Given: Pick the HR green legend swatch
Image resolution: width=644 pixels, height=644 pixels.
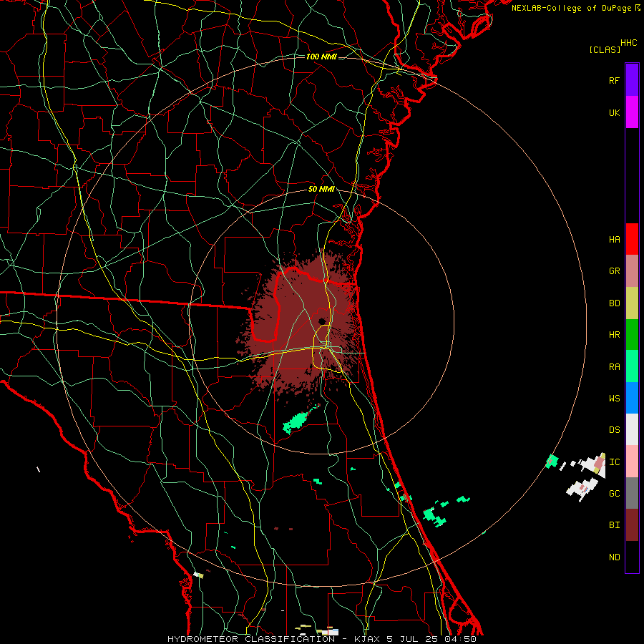Looking at the screenshot, I should [x=632, y=334].
